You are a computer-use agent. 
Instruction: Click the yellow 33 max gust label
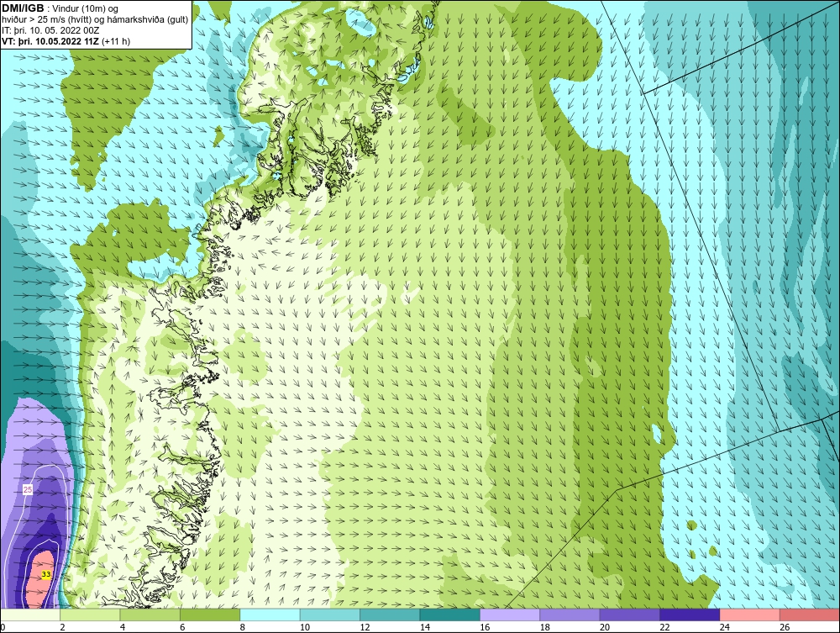tap(46, 575)
